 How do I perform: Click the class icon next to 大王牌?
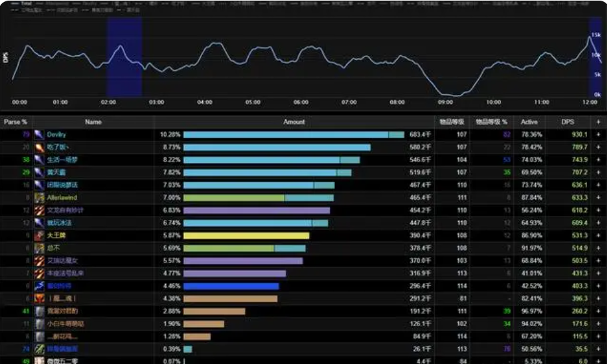(39, 236)
